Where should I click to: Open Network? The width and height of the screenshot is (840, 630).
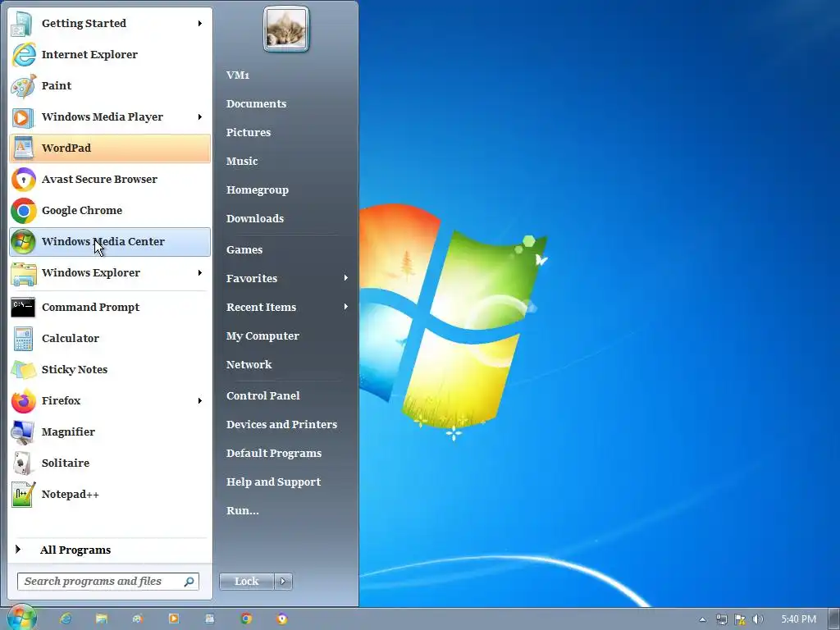(249, 365)
